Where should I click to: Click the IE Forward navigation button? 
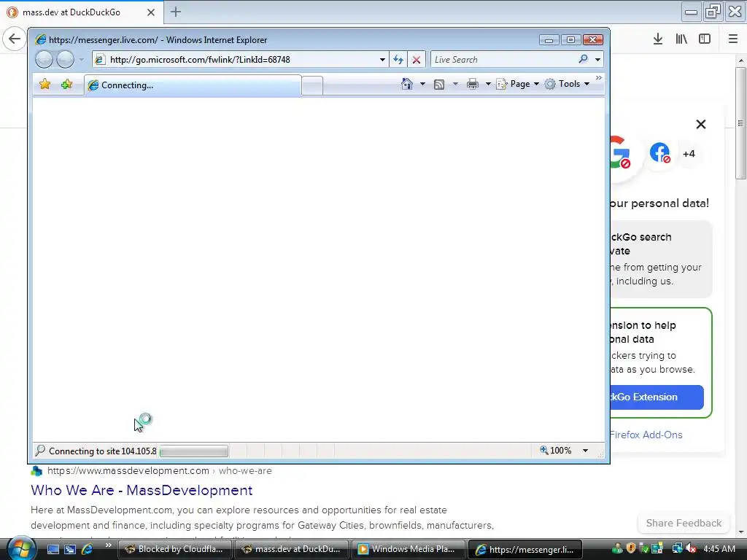65,60
